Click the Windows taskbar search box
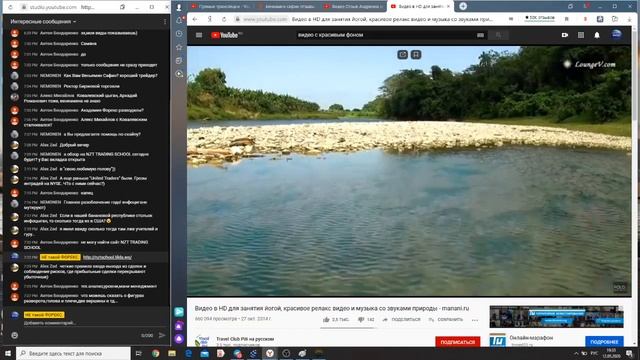The width and height of the screenshot is (640, 360). (74, 353)
